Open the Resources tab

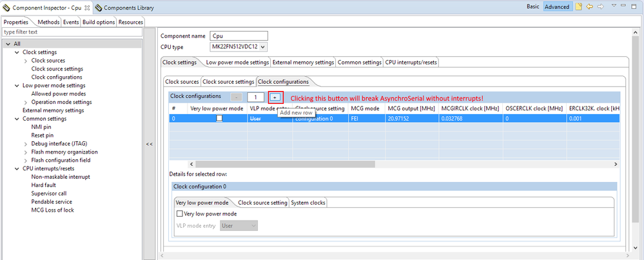[x=131, y=22]
